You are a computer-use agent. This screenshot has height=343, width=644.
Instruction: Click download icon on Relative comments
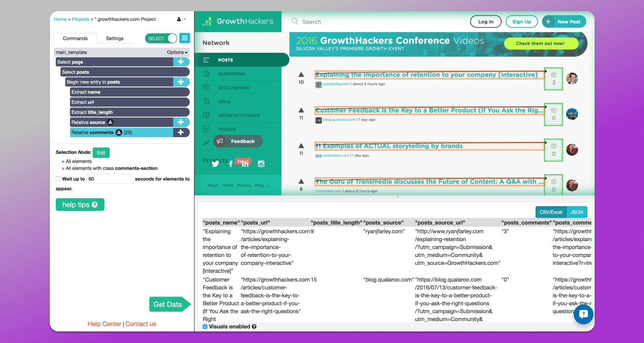coord(119,132)
